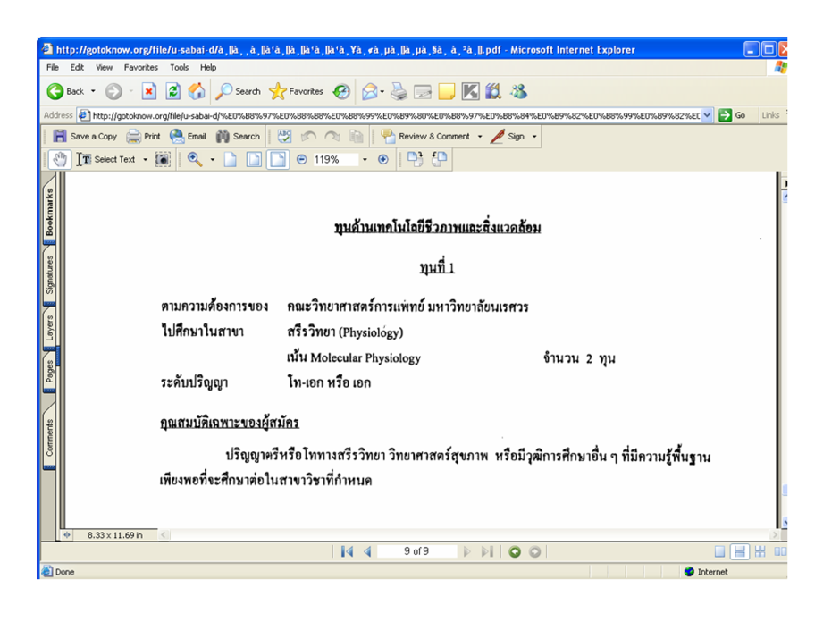This screenshot has height=630, width=840.
Task: Stop loading with the red X icon
Action: click(x=149, y=92)
